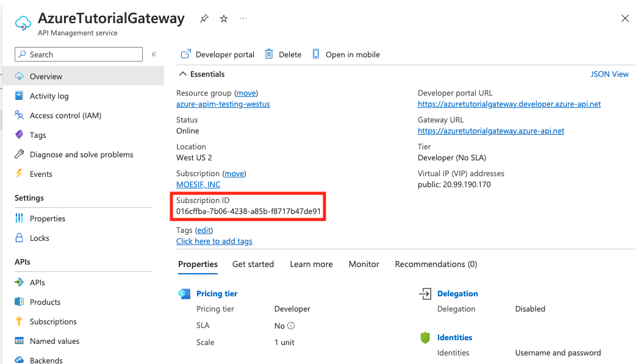Open the Recommendations (0) tab
641x364 pixels.
pos(436,264)
